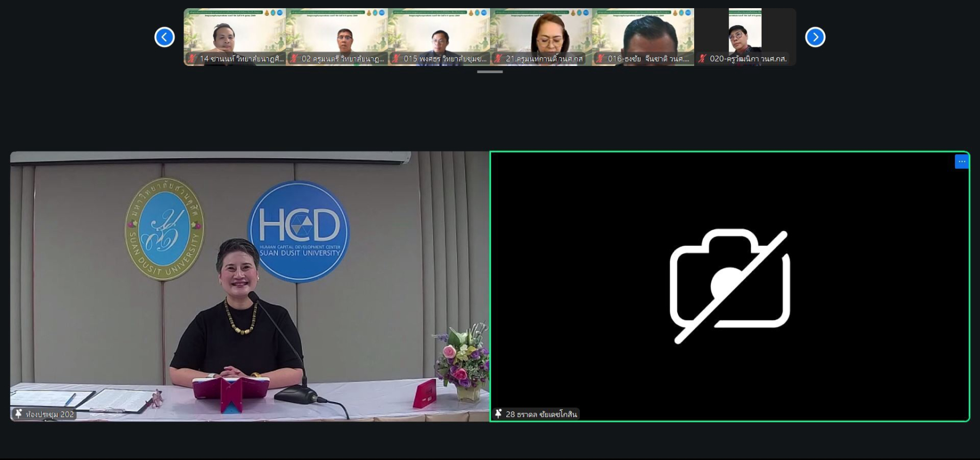
Task: Select the video thumbnail of 02 ครูมนตรี
Action: tap(337, 37)
